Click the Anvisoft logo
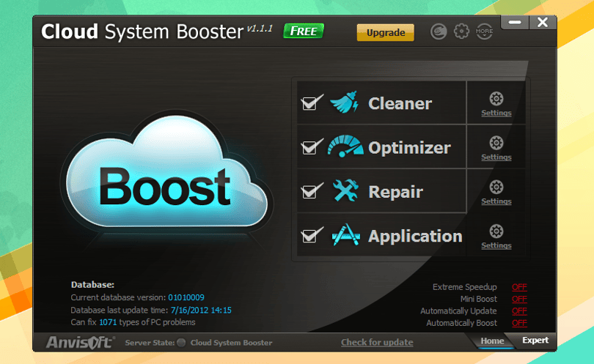Image resolution: width=594 pixels, height=364 pixels. coord(81,343)
